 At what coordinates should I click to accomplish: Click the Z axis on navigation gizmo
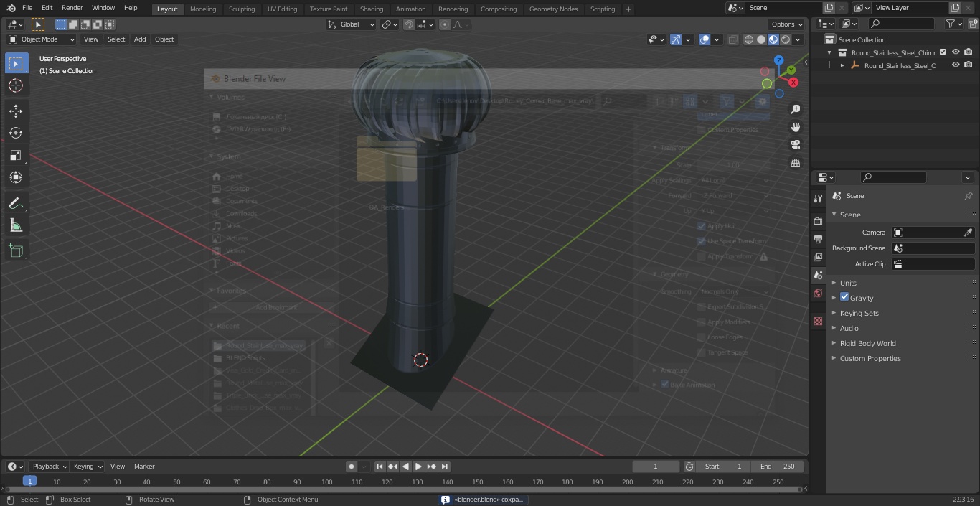coord(779,60)
